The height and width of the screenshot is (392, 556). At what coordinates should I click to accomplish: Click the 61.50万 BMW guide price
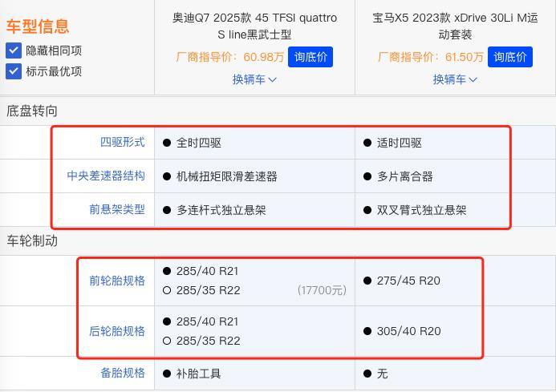coord(464,57)
